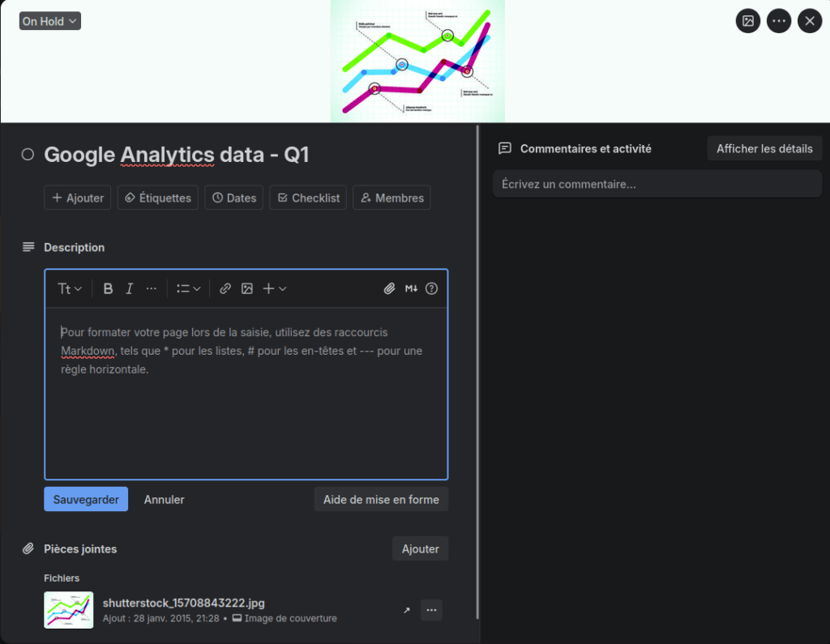Open attachment actions menu for shutterstock file
The width and height of the screenshot is (830, 644).
click(x=431, y=610)
